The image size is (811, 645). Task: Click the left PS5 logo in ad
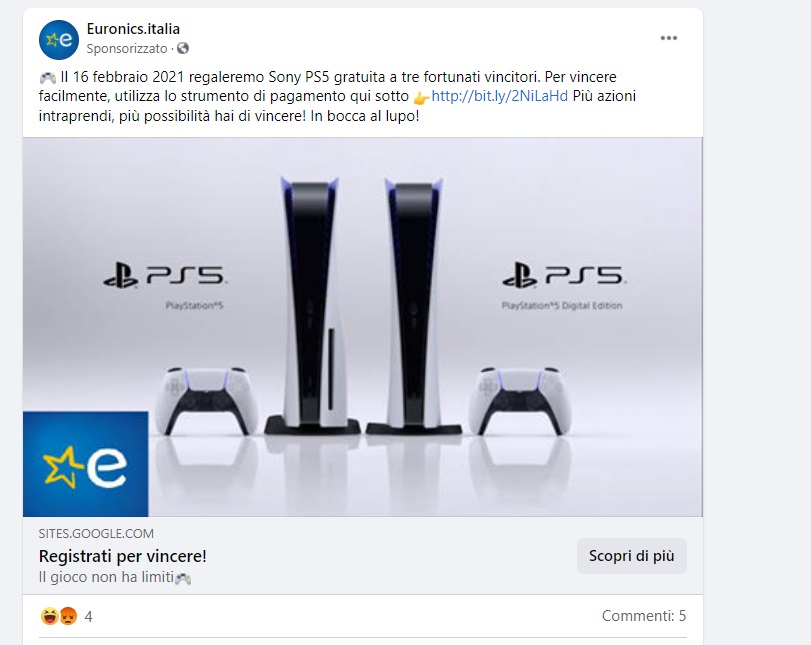click(165, 276)
